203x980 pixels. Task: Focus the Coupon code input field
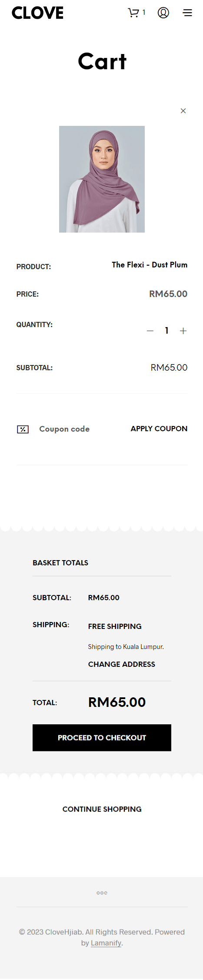[x=74, y=429]
